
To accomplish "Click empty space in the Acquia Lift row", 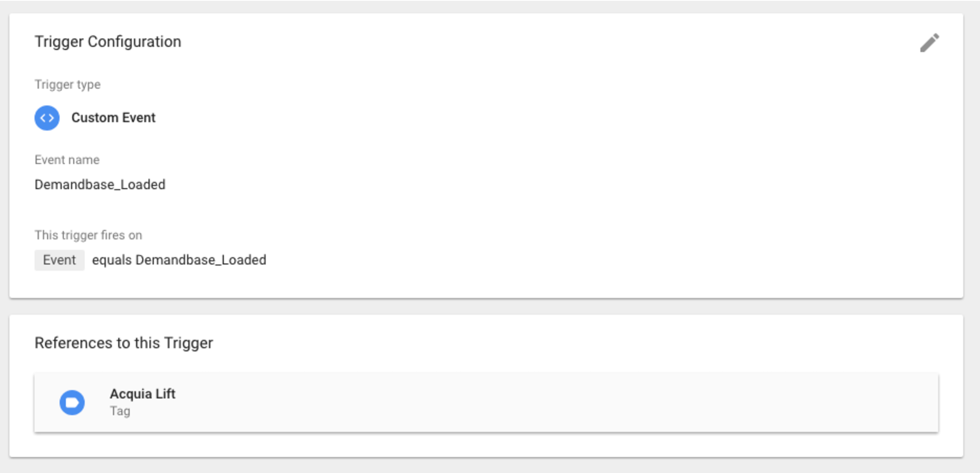I will point(550,402).
